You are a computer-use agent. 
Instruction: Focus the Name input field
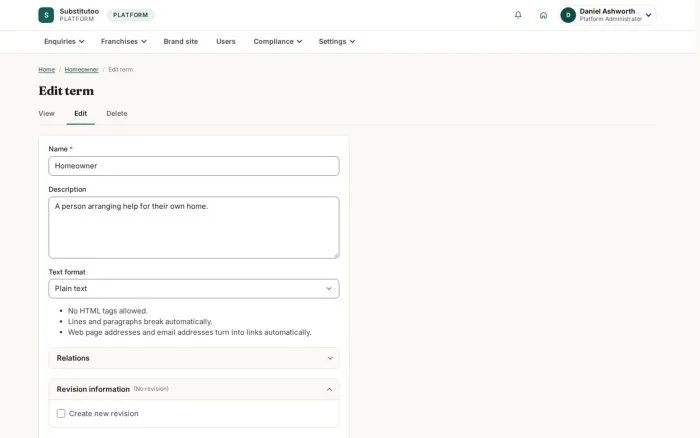click(194, 166)
